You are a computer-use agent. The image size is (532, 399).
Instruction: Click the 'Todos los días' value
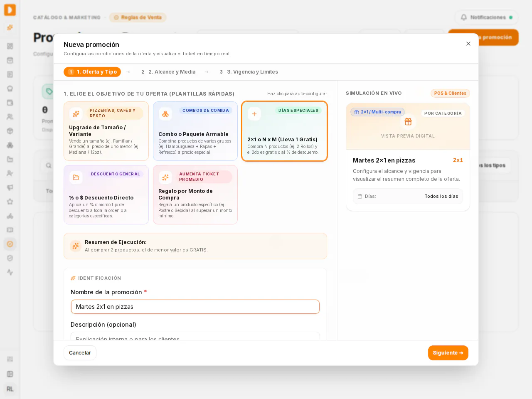(x=441, y=196)
